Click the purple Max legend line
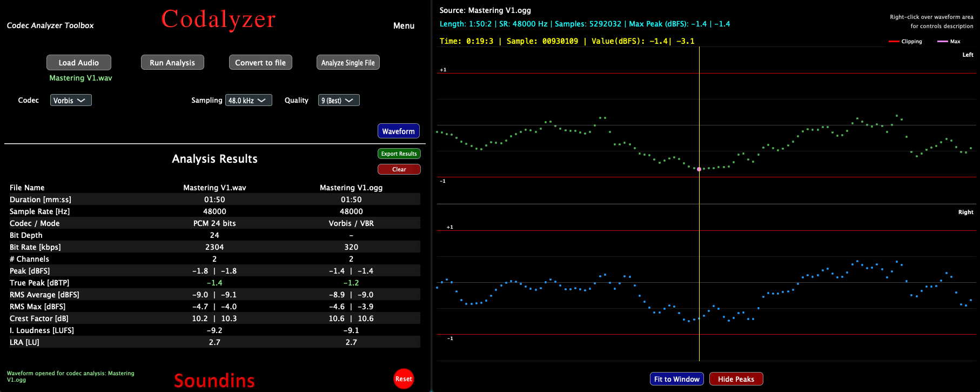The height and width of the screenshot is (392, 980). 943,42
